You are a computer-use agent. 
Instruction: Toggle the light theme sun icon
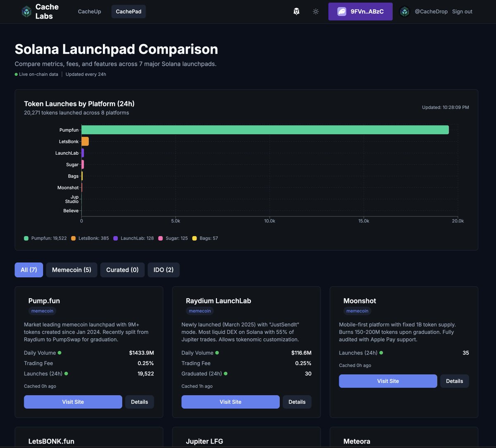tap(316, 12)
